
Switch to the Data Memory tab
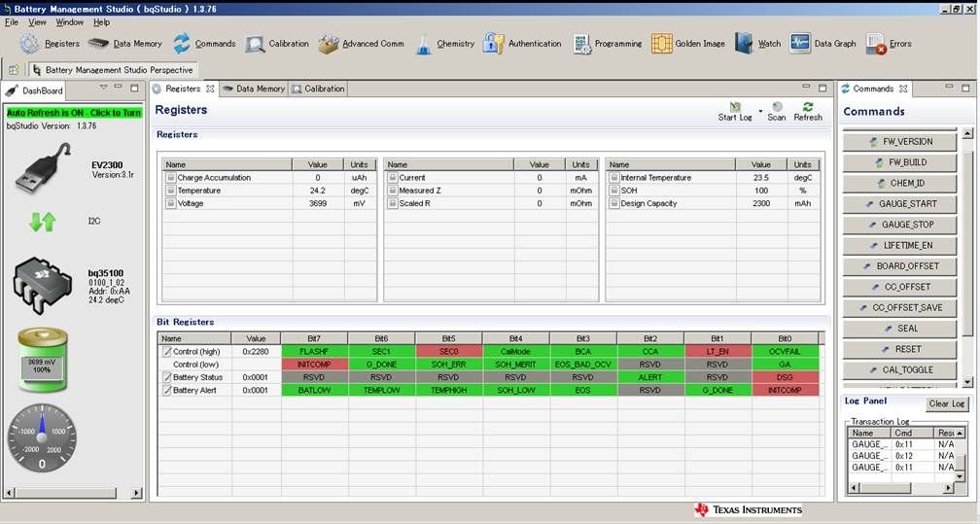[x=253, y=88]
